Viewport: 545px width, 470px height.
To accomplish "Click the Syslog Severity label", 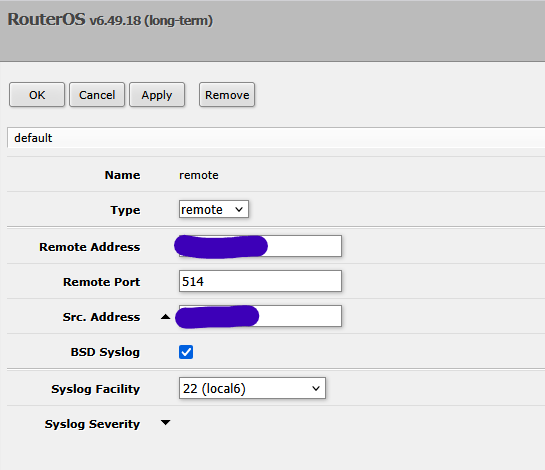I will tap(92, 424).
